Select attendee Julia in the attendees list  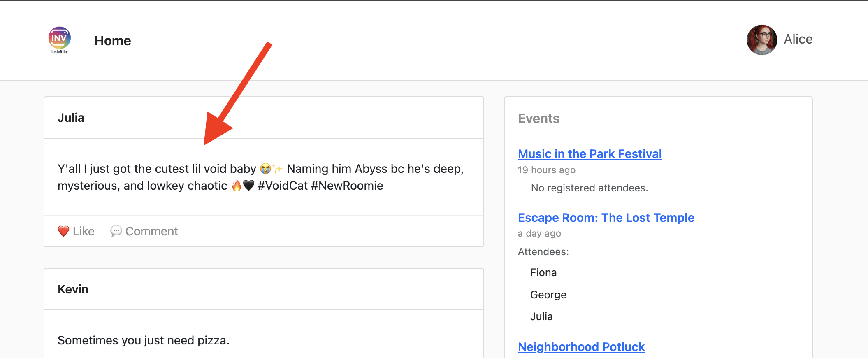click(541, 316)
